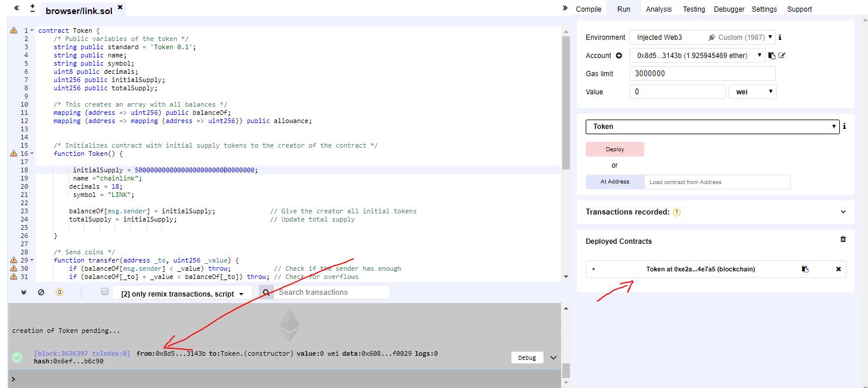The width and height of the screenshot is (868, 388).
Task: Click the editor vertical scrollbar thumb
Action: pos(565,103)
